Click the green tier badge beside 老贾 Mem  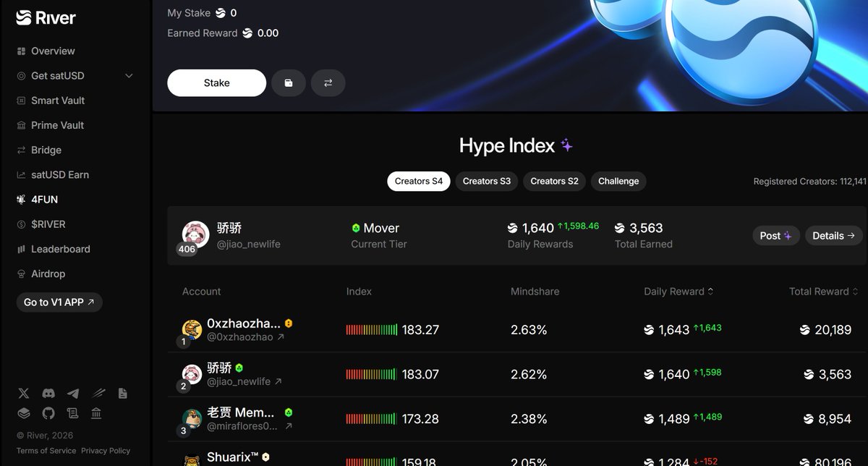[289, 412]
